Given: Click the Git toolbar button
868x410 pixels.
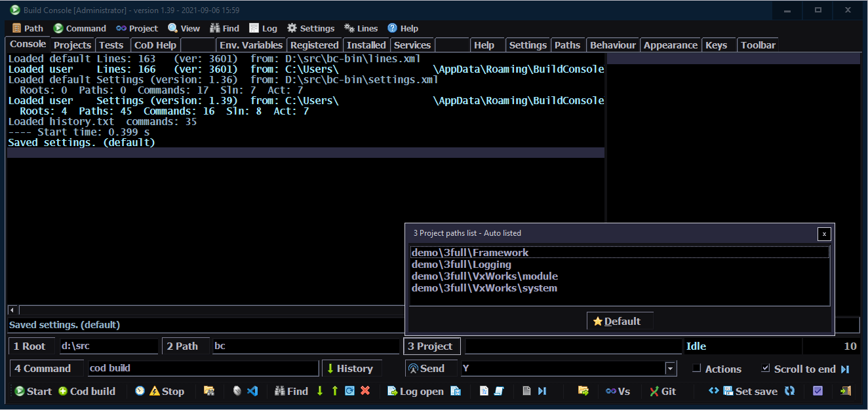Looking at the screenshot, I should (x=663, y=391).
